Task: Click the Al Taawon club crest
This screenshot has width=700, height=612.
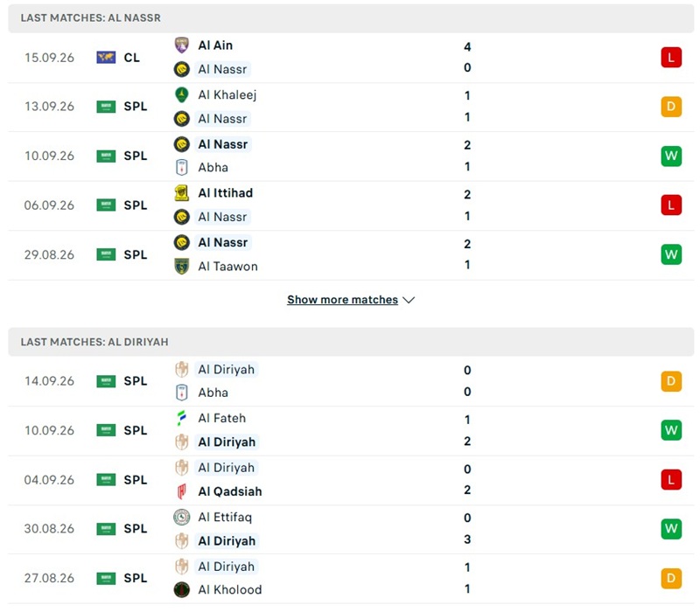Action: [182, 267]
